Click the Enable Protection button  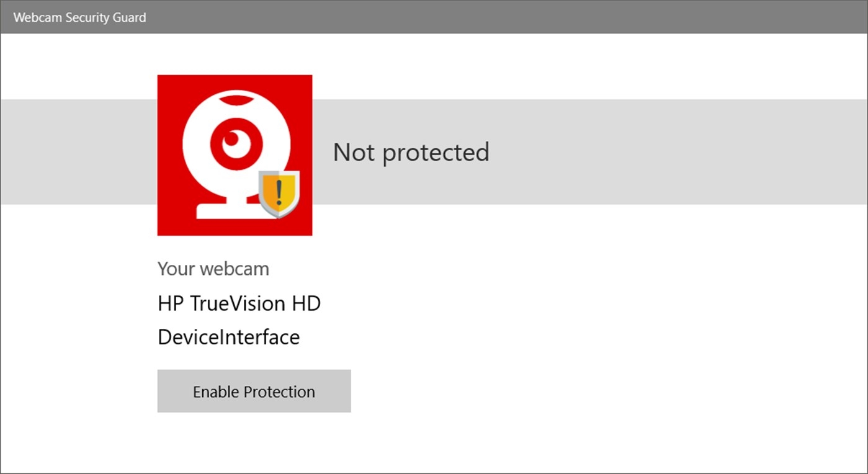tap(254, 391)
